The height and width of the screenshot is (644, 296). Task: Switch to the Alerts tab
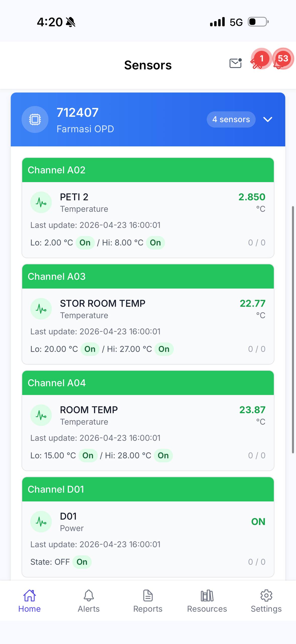[x=89, y=601]
